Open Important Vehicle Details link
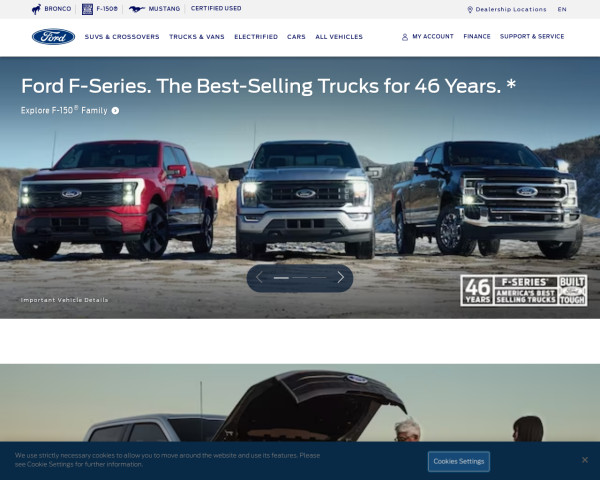 (64, 300)
